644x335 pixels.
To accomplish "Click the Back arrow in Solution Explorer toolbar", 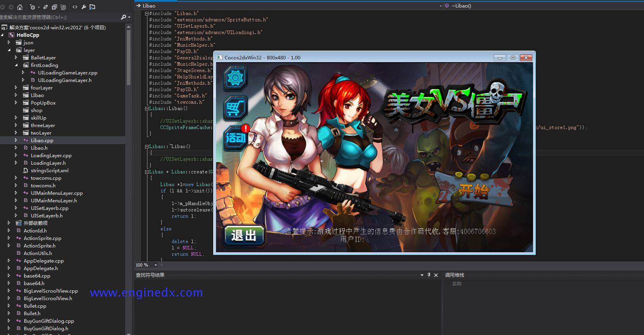I will 2,7.
